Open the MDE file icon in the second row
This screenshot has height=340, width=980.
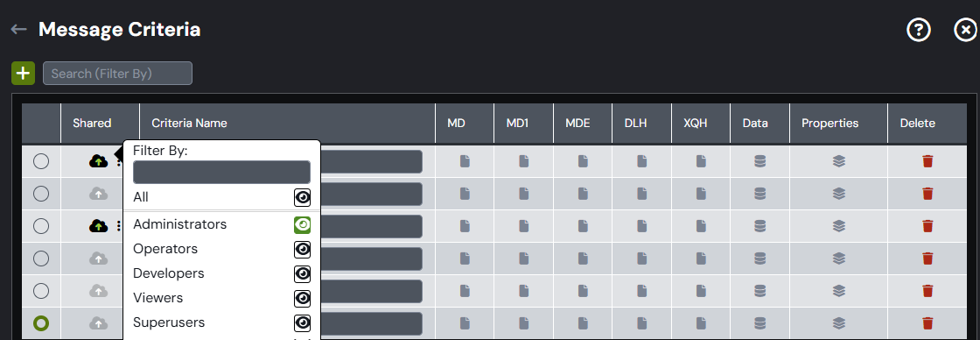(583, 194)
